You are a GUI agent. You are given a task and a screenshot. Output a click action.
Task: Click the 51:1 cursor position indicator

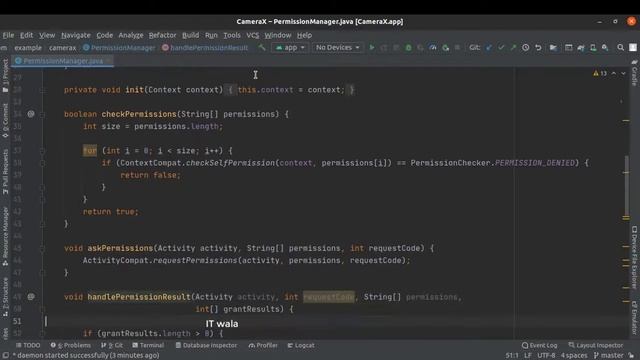tap(512, 355)
